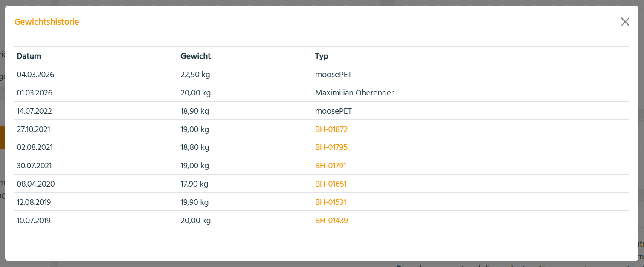The image size is (644, 267).
Task: Select the 04.03.2026 date cell
Action: [35, 75]
